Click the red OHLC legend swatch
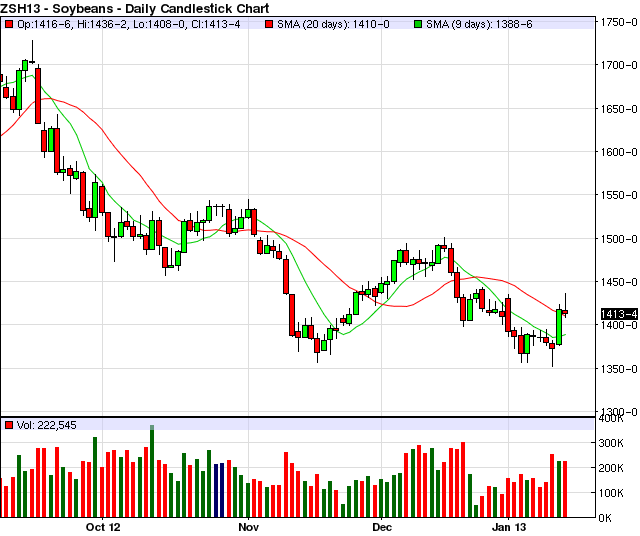Image resolution: width=640 pixels, height=536 pixels. 9,24
